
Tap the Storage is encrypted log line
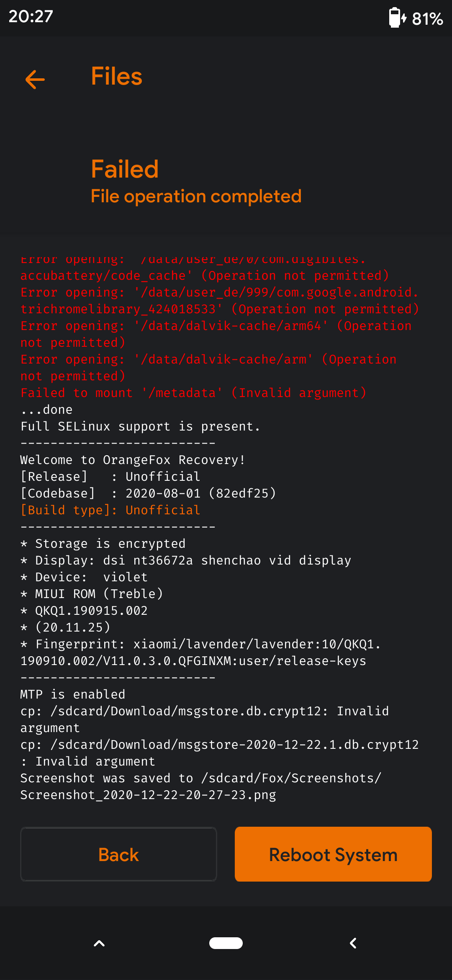click(103, 544)
